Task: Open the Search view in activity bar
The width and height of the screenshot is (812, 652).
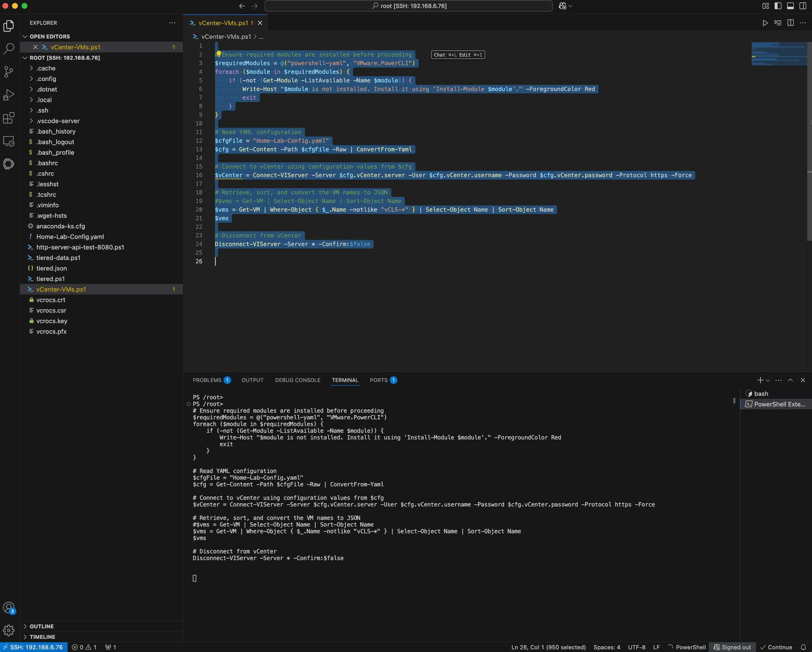Action: (9, 49)
